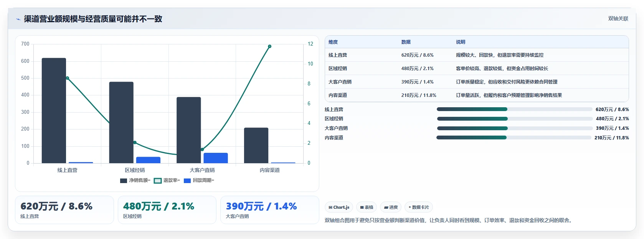Toggle the 净销售额 legend entry
Screen dimensions: 644x239
[135, 180]
